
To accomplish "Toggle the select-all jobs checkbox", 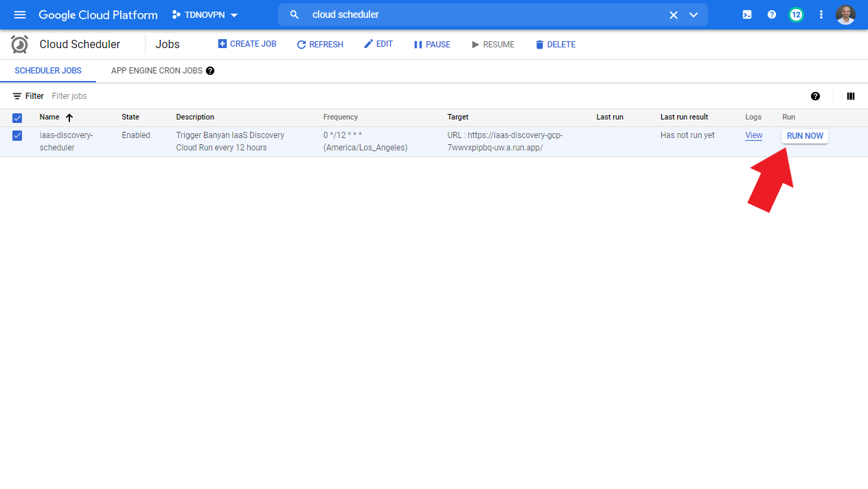I will coord(18,117).
